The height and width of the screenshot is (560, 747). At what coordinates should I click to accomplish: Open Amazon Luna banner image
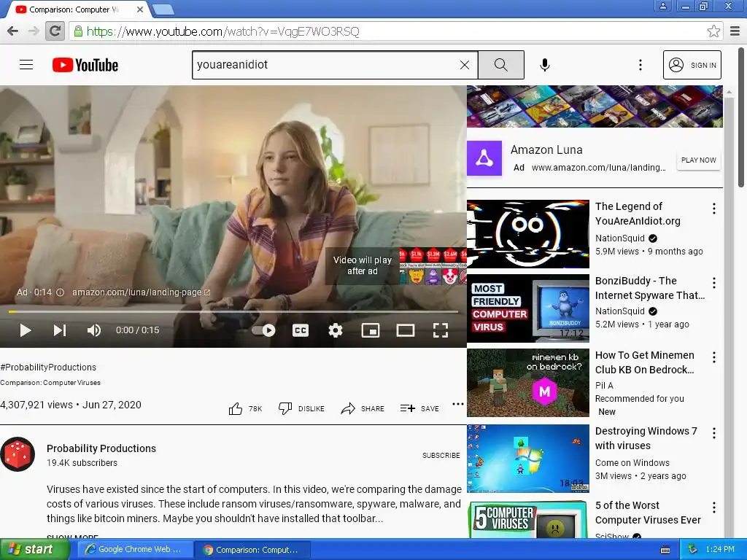595,106
